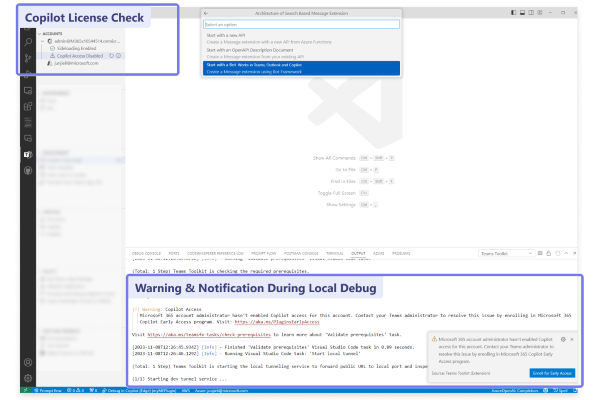Dismiss the Copilot access notification

pos(572,339)
